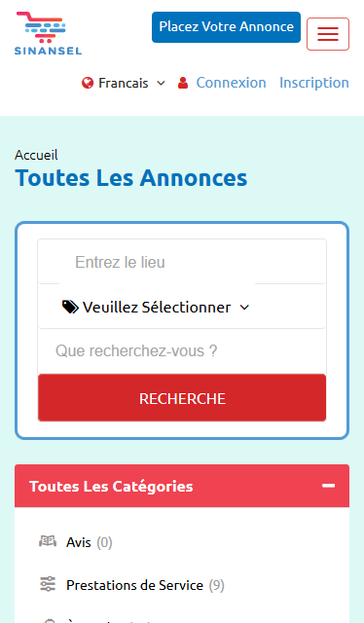The width and height of the screenshot is (364, 623).
Task: Go to Accueil breadcrumb
Action: (x=36, y=155)
